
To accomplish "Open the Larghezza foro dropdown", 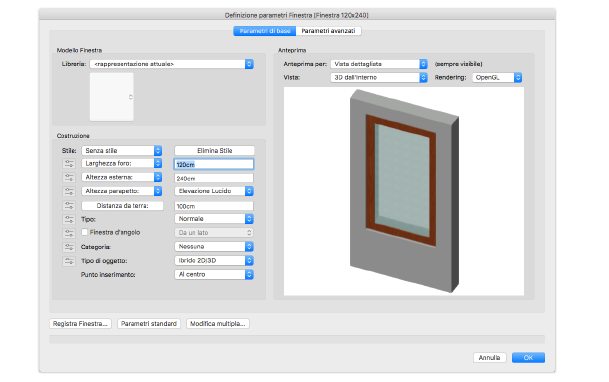I will pyautogui.click(x=122, y=163).
